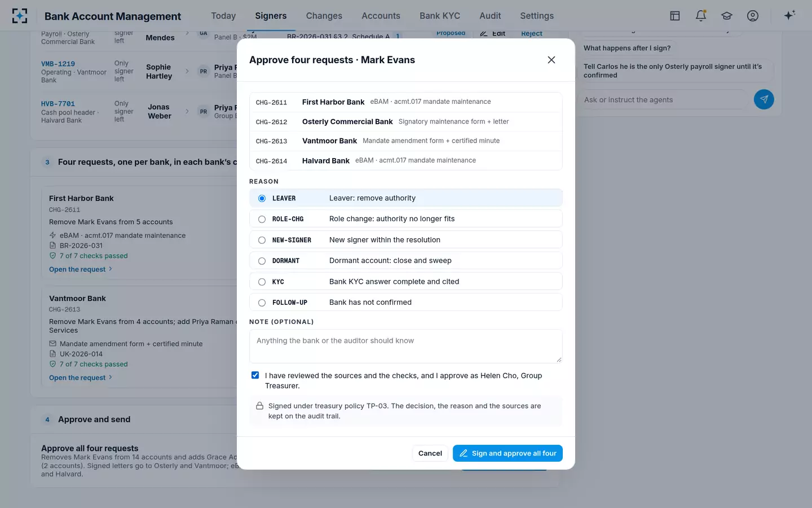Go to the Audit tab
Viewport: 812px width, 508px height.
click(490, 16)
